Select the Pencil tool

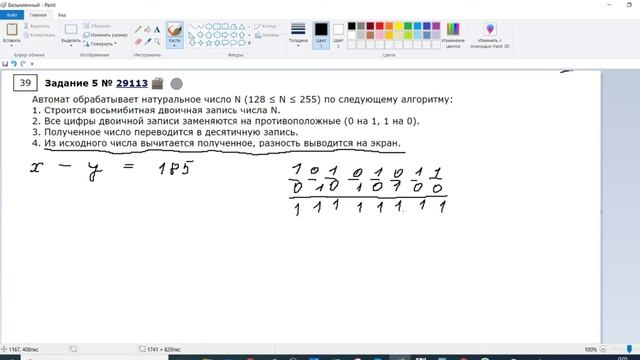coord(138,29)
